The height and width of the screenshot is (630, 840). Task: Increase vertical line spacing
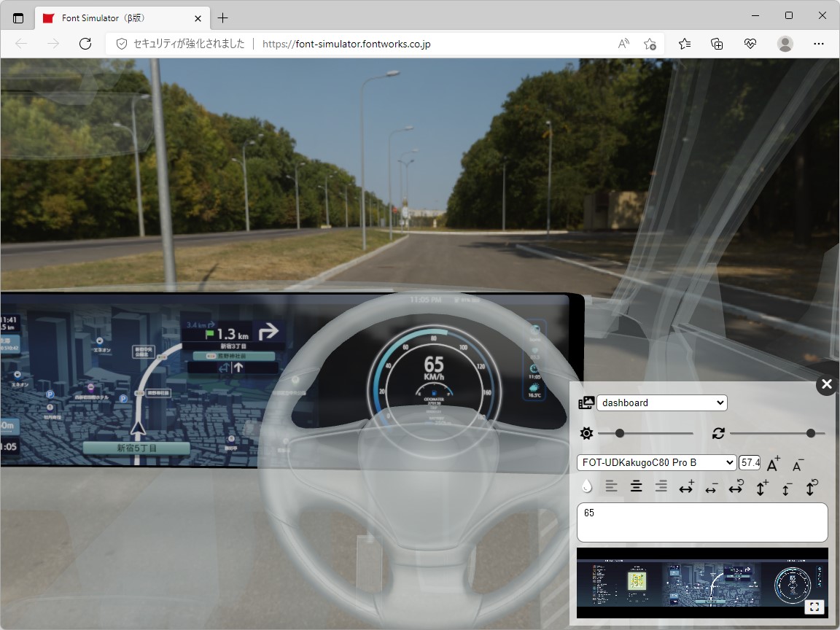(x=761, y=487)
